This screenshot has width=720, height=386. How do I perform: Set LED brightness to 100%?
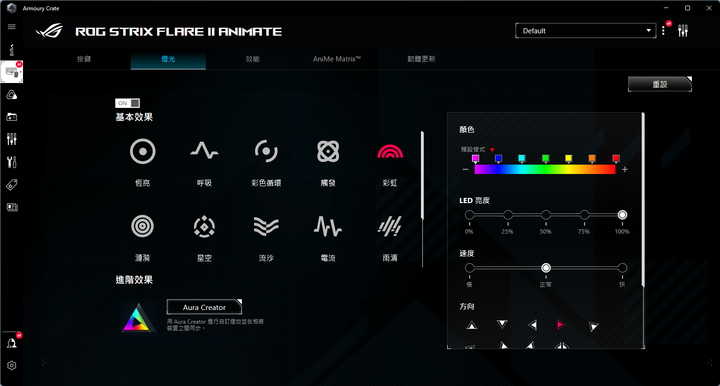622,215
